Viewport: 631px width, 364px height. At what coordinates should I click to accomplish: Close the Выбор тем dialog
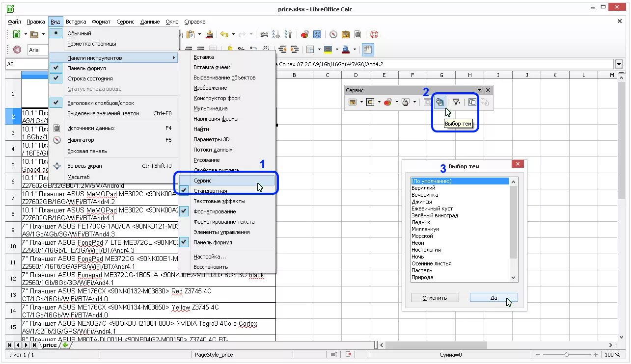(517, 164)
